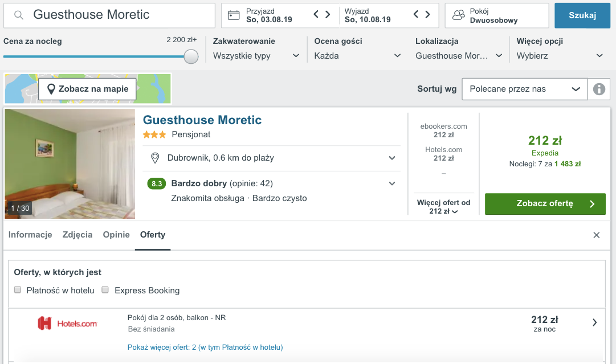
Task: Click the search magnifier icon
Action: coord(18,15)
